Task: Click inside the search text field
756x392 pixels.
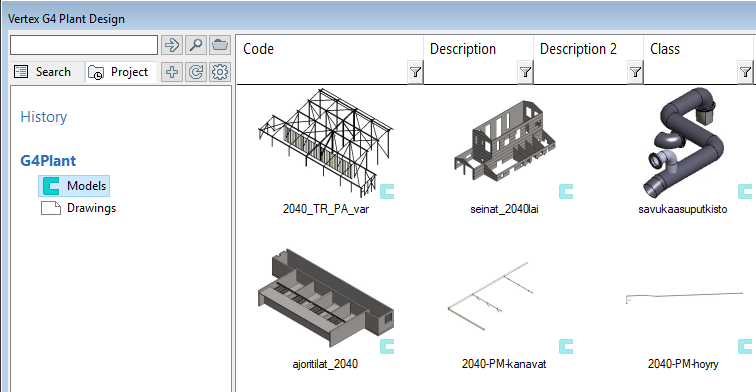Action: pyautogui.click(x=84, y=45)
